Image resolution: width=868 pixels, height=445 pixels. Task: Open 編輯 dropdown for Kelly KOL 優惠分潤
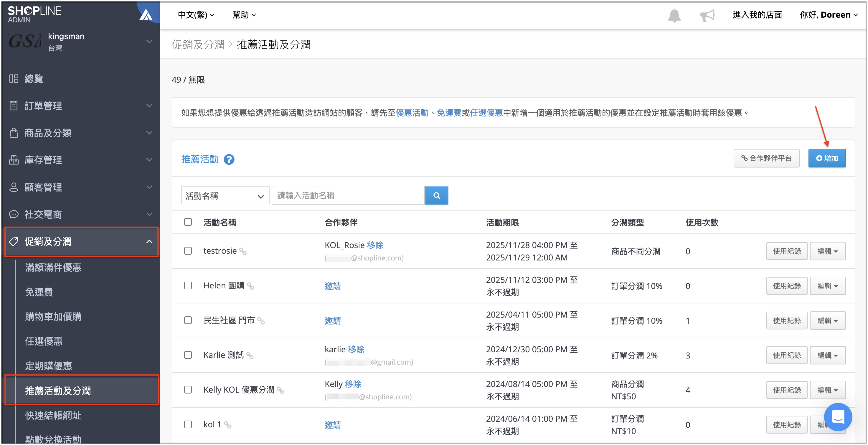coord(828,390)
